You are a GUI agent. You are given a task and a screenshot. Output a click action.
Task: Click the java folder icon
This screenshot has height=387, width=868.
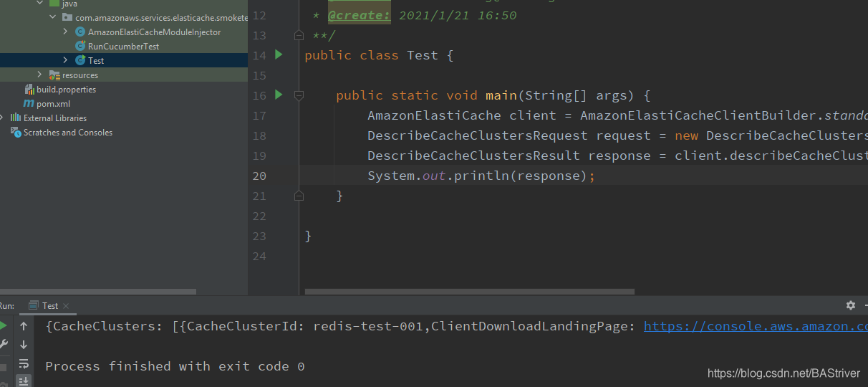click(x=54, y=4)
